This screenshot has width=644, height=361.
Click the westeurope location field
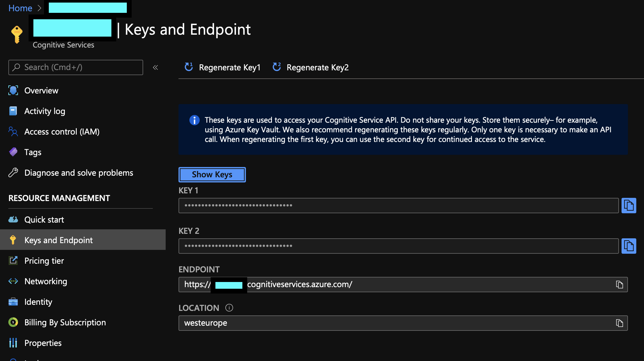pyautogui.click(x=403, y=323)
